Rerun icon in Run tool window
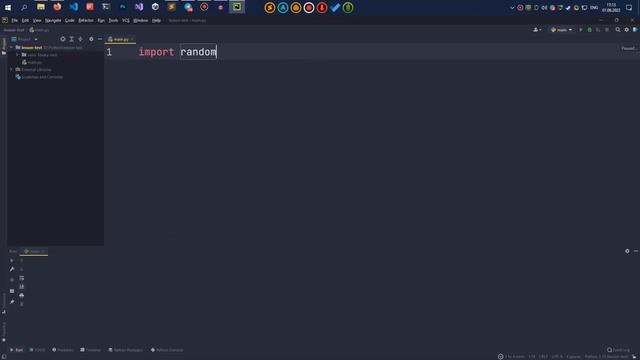Viewport: 640px width, 360px height. [x=12, y=260]
